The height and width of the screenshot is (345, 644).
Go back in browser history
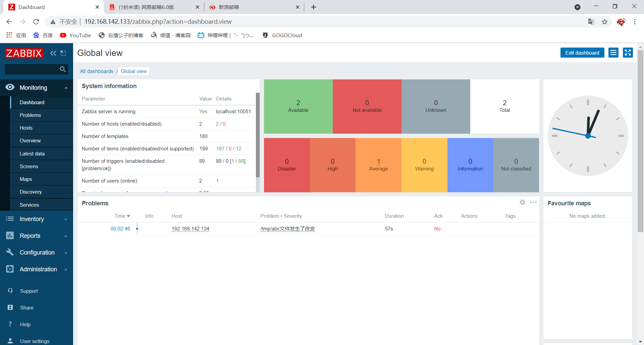tap(9, 22)
